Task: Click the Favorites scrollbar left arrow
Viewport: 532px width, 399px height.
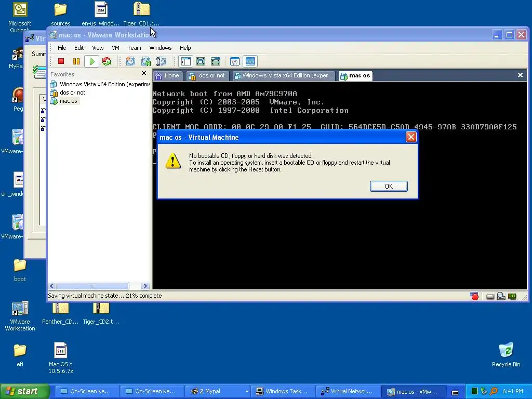Action: coord(52,286)
